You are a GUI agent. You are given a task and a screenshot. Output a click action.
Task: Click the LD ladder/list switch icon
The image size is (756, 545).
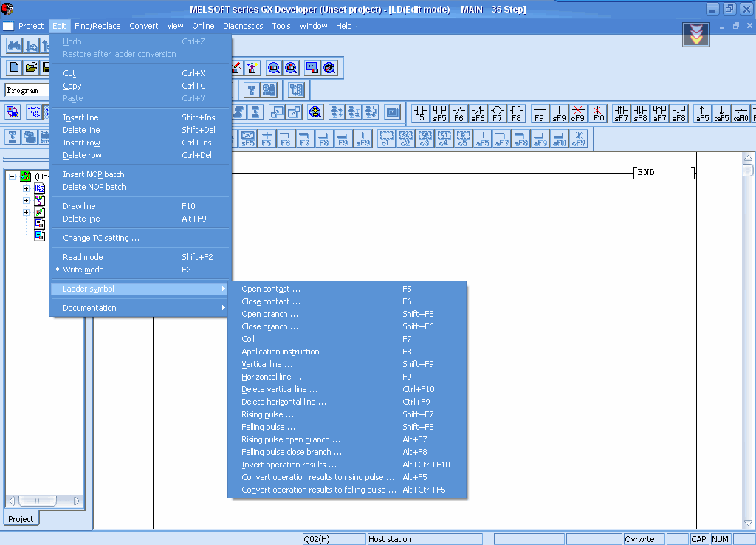click(x=13, y=112)
